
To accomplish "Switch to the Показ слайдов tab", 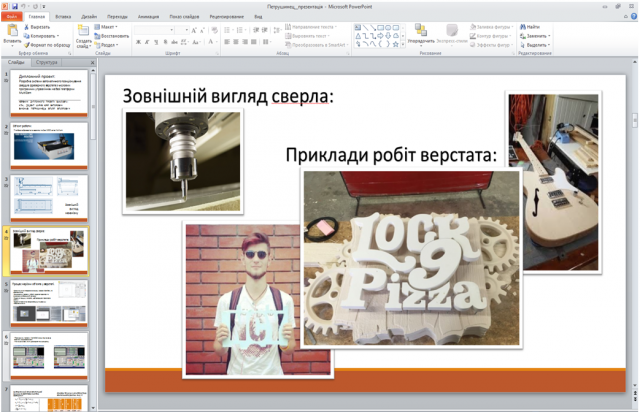I will [x=184, y=17].
